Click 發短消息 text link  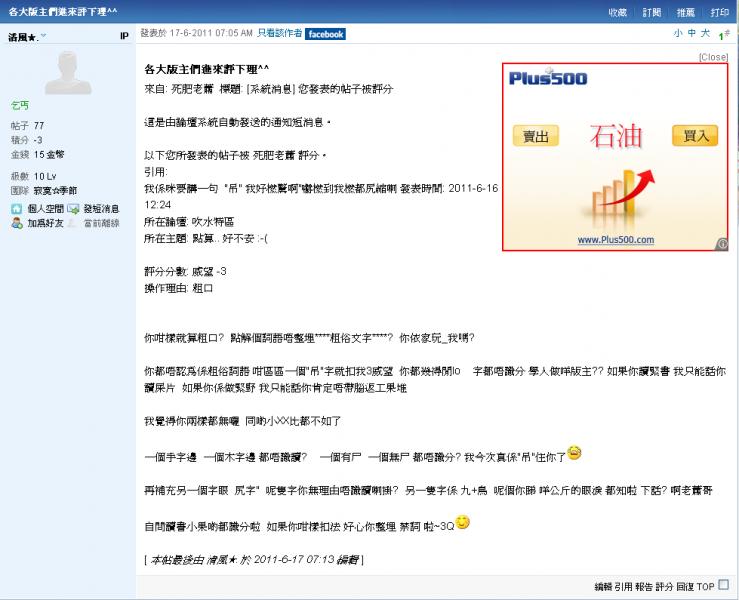pyautogui.click(x=101, y=209)
